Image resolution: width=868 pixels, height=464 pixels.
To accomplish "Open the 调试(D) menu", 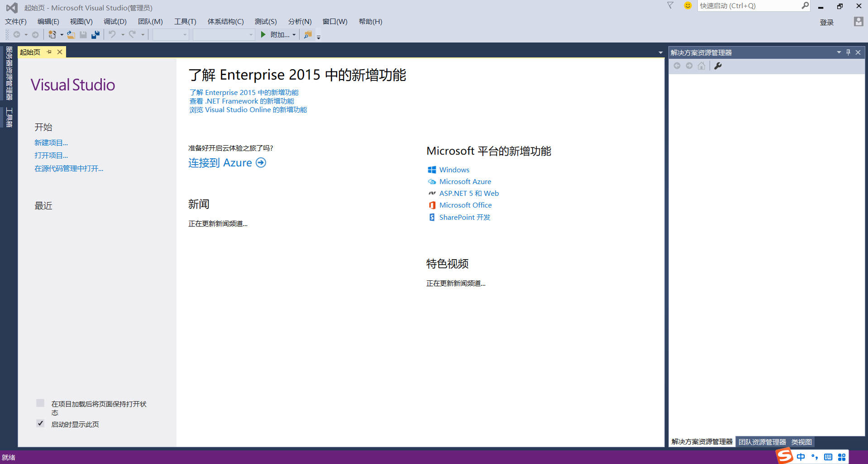I will click(115, 22).
